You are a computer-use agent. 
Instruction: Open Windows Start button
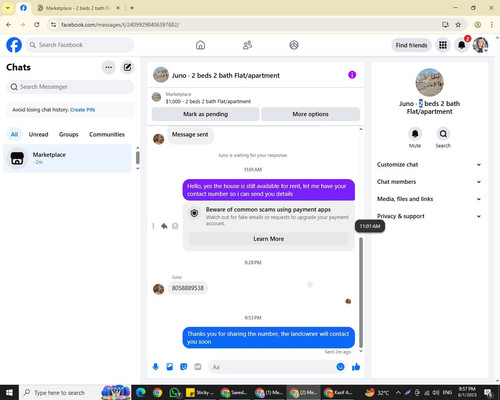coord(9,392)
